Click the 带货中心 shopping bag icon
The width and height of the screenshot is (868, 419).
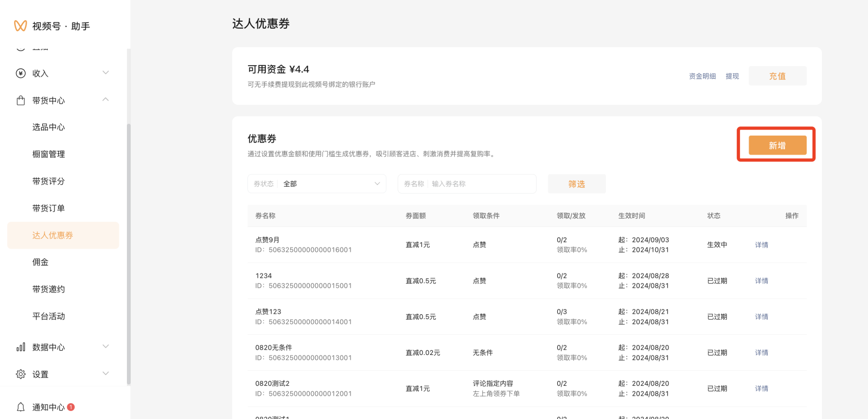[x=21, y=100]
